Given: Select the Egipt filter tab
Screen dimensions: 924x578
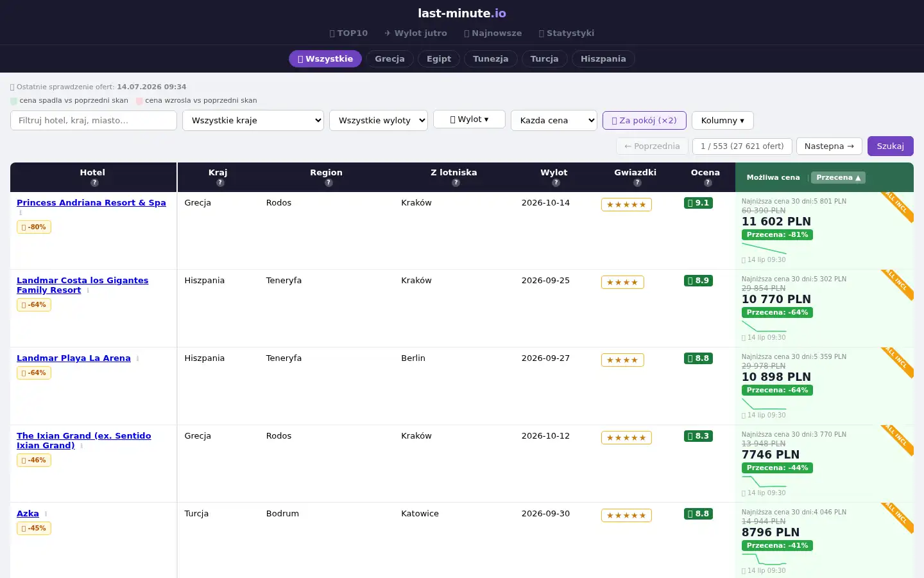Looking at the screenshot, I should [439, 59].
